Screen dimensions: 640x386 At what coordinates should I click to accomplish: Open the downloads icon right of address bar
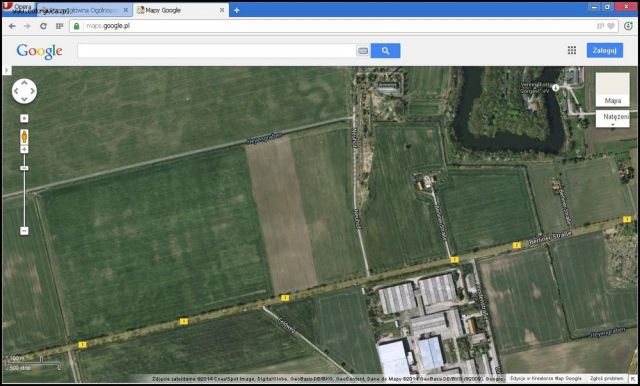(x=628, y=26)
